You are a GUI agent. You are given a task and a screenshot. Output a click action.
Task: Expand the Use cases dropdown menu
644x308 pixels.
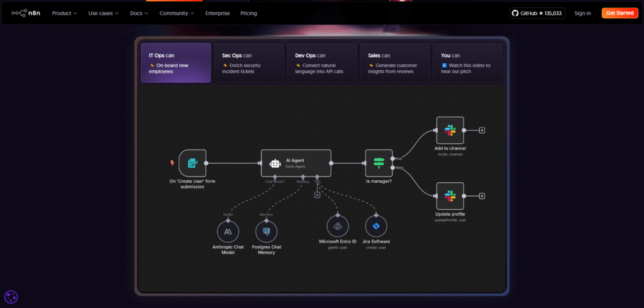pos(104,13)
